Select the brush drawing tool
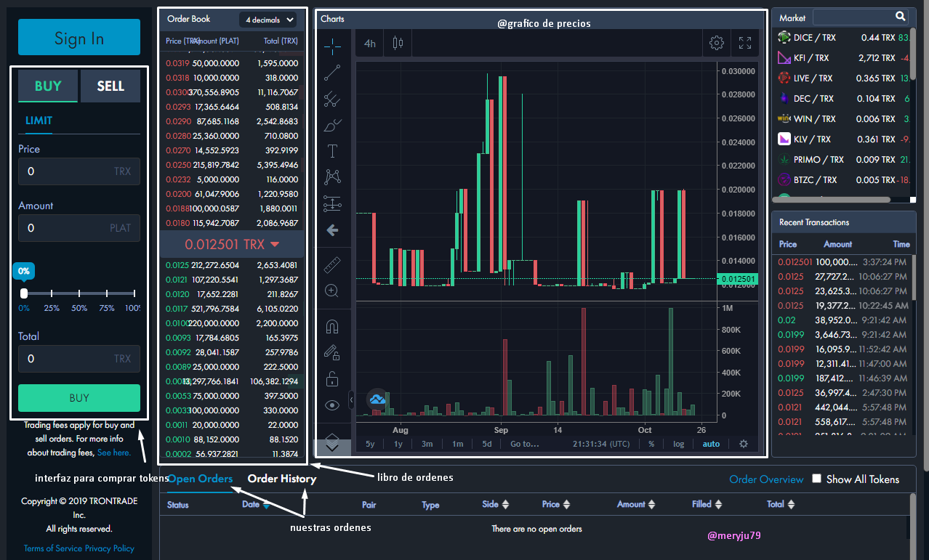 (x=332, y=125)
